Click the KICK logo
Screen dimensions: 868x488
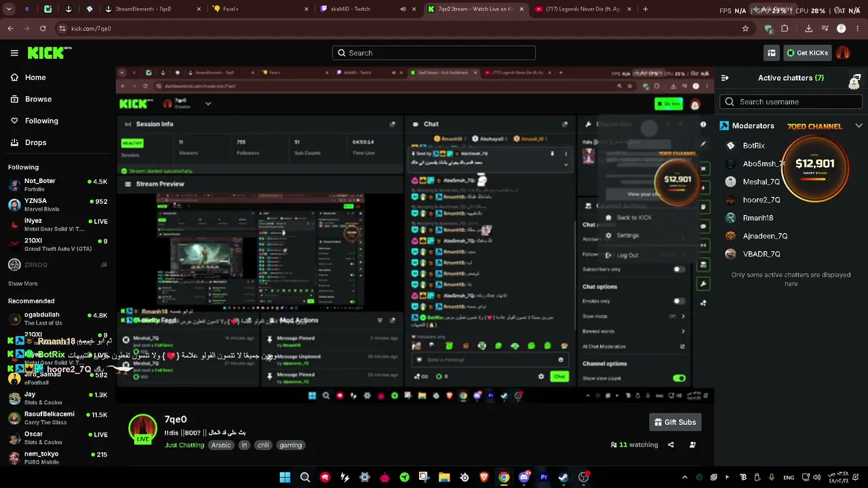[x=50, y=53]
